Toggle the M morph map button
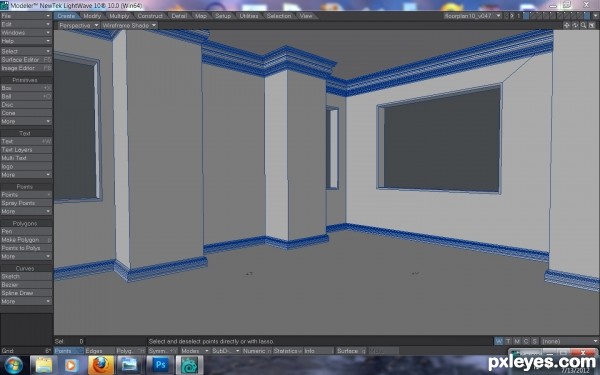Viewport: 600px width, 375px height. 517,341
